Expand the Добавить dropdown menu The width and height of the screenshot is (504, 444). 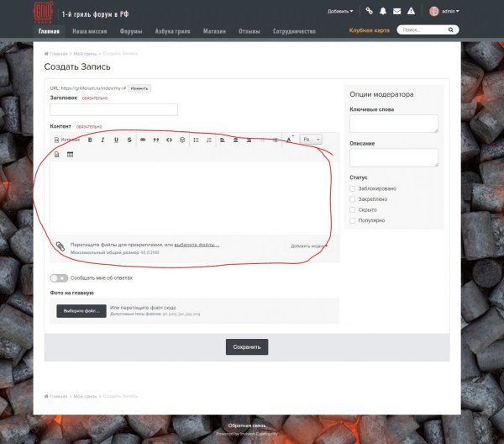[x=340, y=11]
